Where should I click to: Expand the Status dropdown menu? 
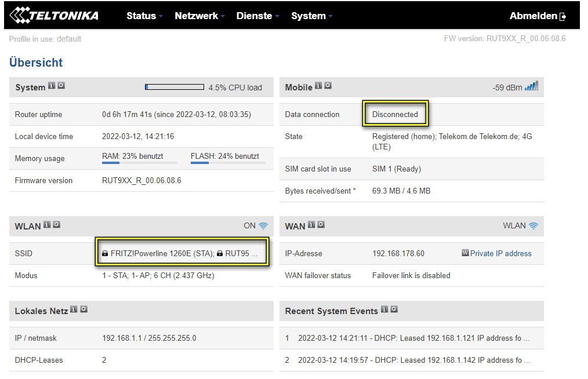click(x=144, y=16)
